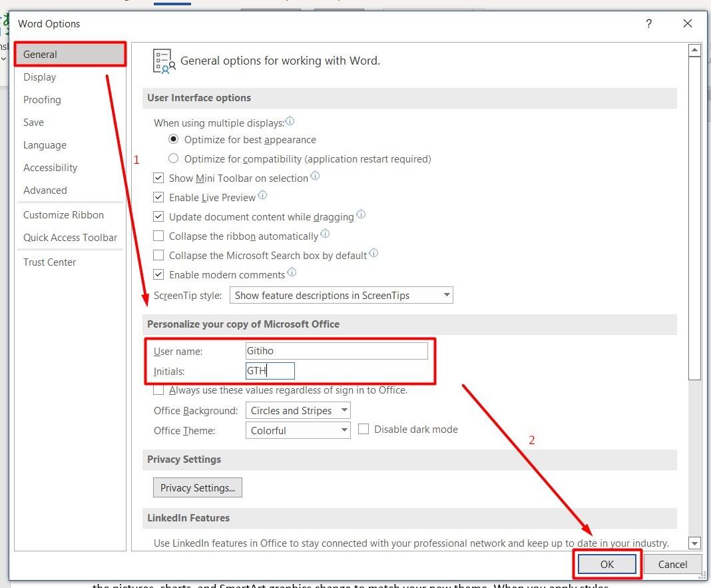Open the Trust Center category
This screenshot has width=711, height=588.
70,262
